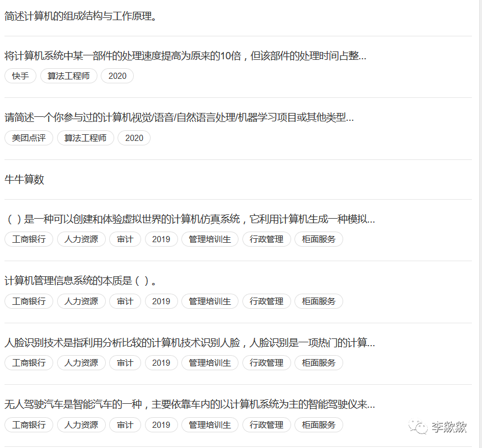The image size is (482, 448).
Task: Open question 请简述一个你参与过的计算机视觉 project
Action: (x=179, y=117)
